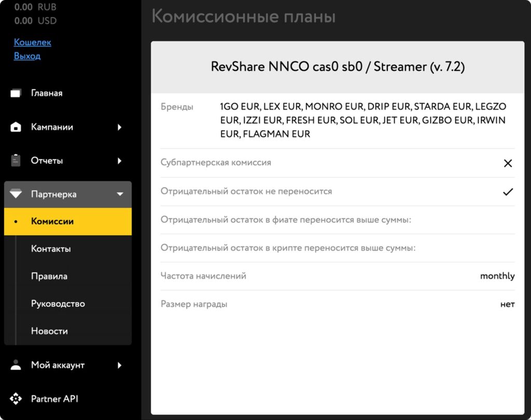
Task: Click the 0.00 USD balance
Action: [x=35, y=21]
